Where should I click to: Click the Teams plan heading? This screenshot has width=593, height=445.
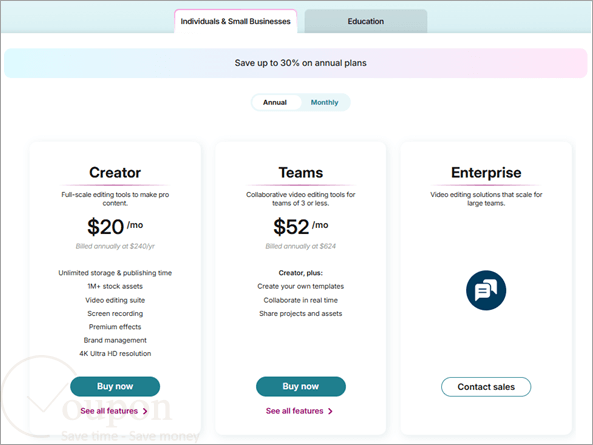click(x=301, y=173)
